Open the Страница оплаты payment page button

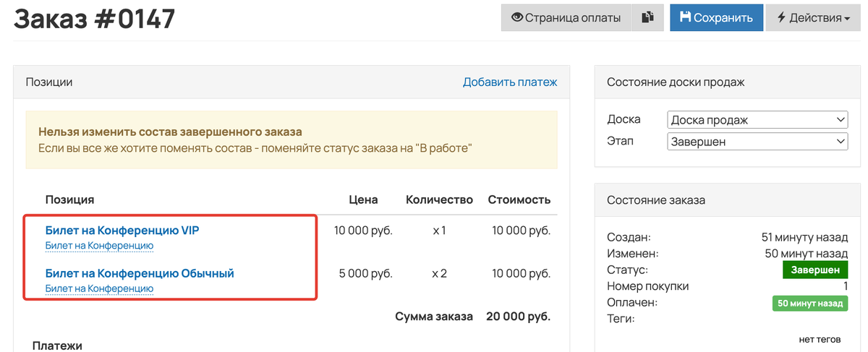(x=566, y=18)
